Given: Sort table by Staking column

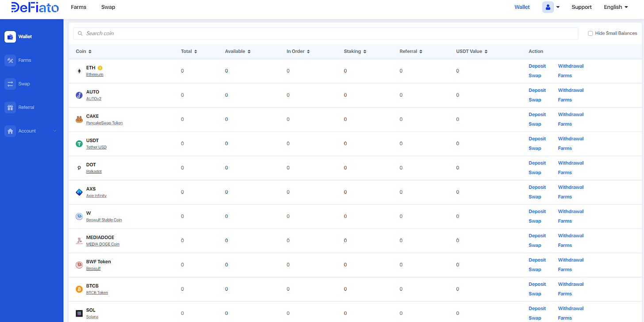Looking at the screenshot, I should coord(355,51).
